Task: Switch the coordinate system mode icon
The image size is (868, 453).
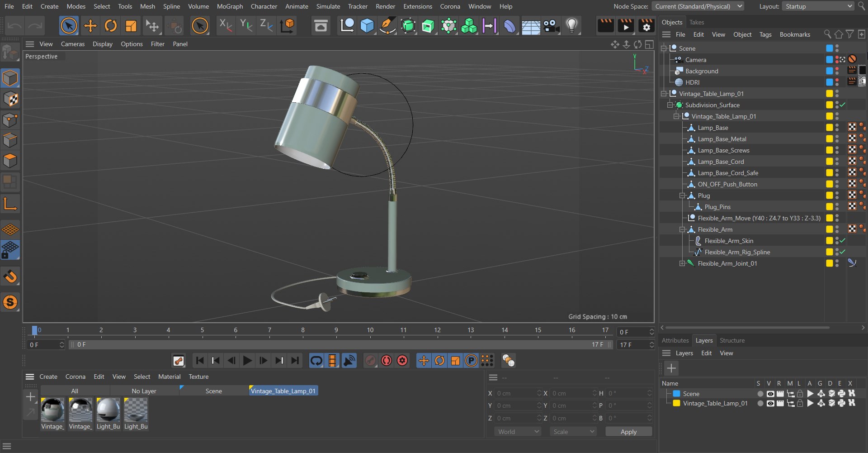Action: tap(288, 25)
